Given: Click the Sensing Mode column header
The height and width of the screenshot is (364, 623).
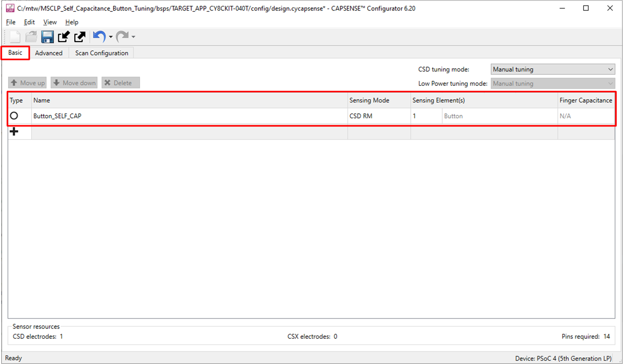Looking at the screenshot, I should coord(379,100).
